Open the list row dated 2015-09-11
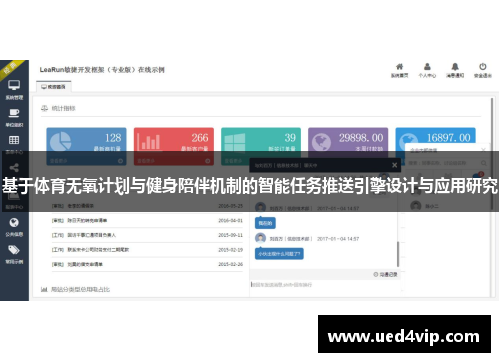Screen dimensions: 500x362 tap(147, 235)
